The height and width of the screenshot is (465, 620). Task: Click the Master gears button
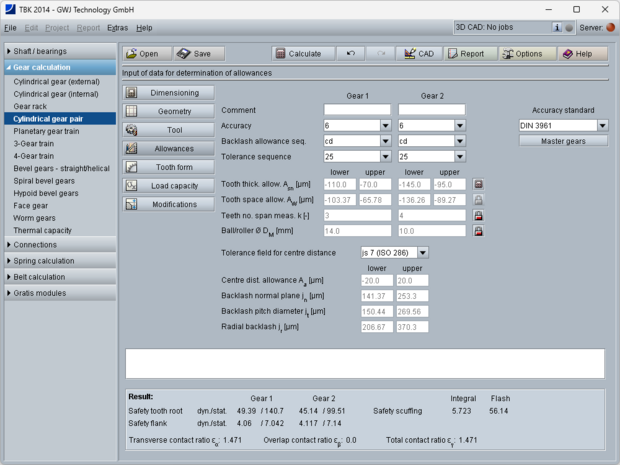(563, 141)
